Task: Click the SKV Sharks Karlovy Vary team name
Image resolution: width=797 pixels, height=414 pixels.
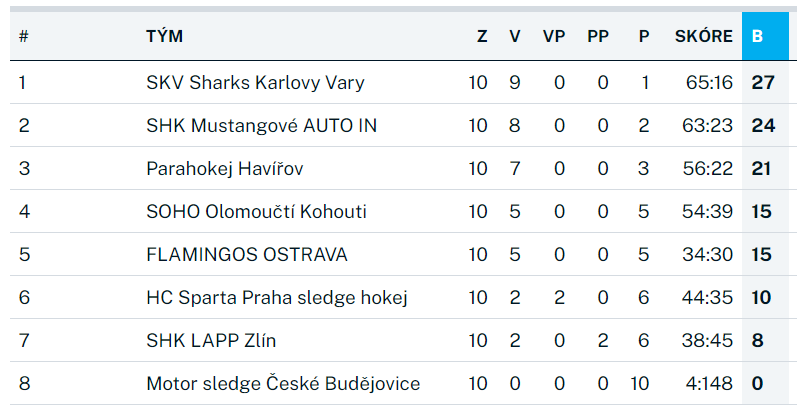Action: [255, 83]
